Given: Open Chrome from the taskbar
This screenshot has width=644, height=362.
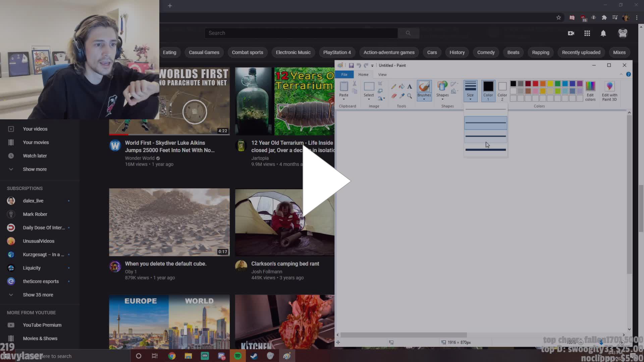Looking at the screenshot, I should (172, 356).
